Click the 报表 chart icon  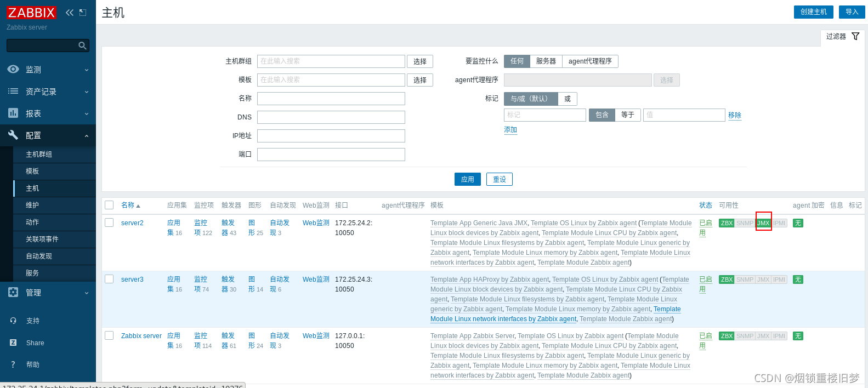coord(13,113)
